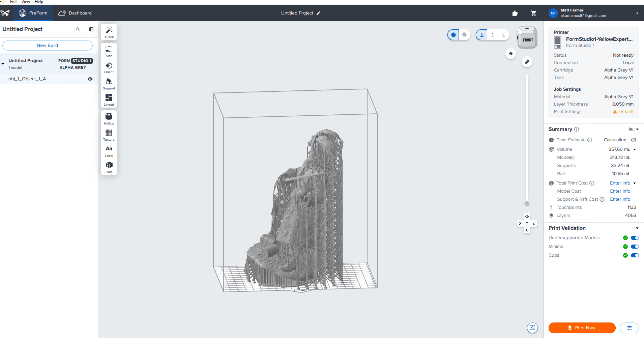The image size is (644, 338).
Task: Open the Summary view options dropdown
Action: [634, 129]
